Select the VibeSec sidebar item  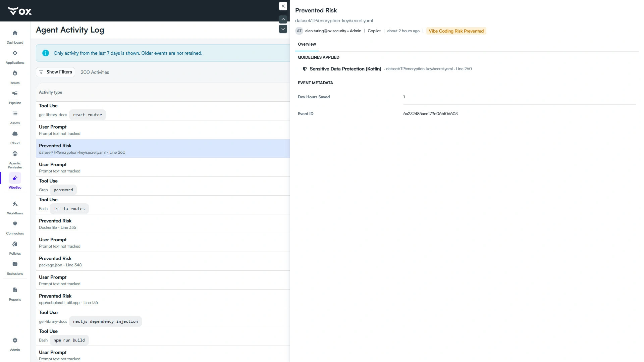pyautogui.click(x=15, y=181)
